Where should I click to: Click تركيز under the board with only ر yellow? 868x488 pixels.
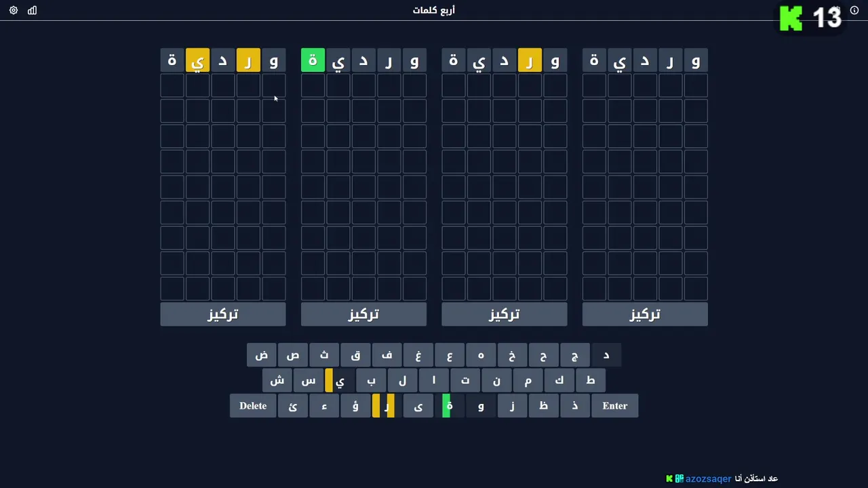[x=505, y=314]
